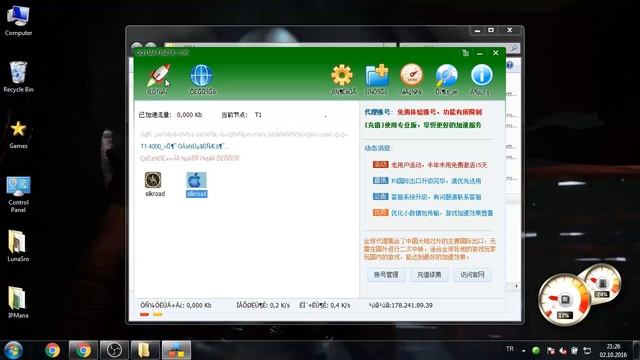Open the fourth orange-tagged news item
The image size is (640, 360).
pyautogui.click(x=433, y=213)
